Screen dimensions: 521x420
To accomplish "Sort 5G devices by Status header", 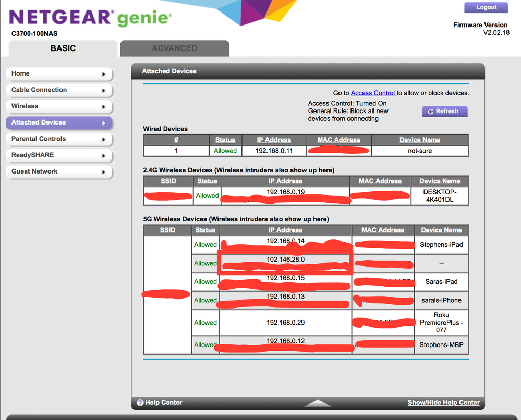I will coord(205,230).
